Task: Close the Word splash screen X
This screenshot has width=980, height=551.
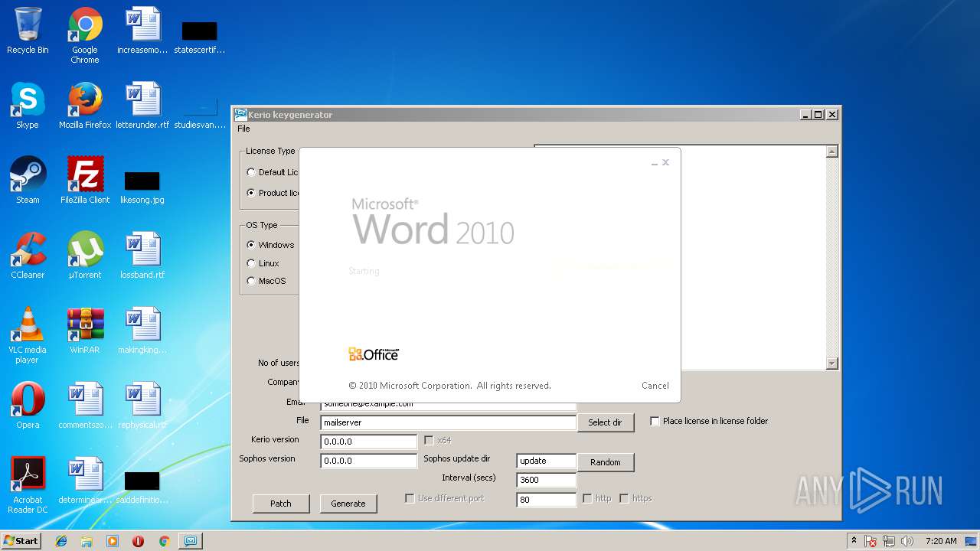Action: (x=665, y=162)
